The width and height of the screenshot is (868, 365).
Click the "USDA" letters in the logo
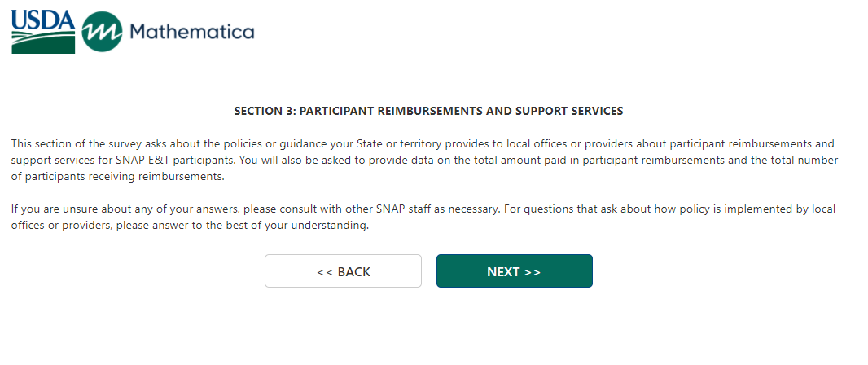[x=43, y=20]
